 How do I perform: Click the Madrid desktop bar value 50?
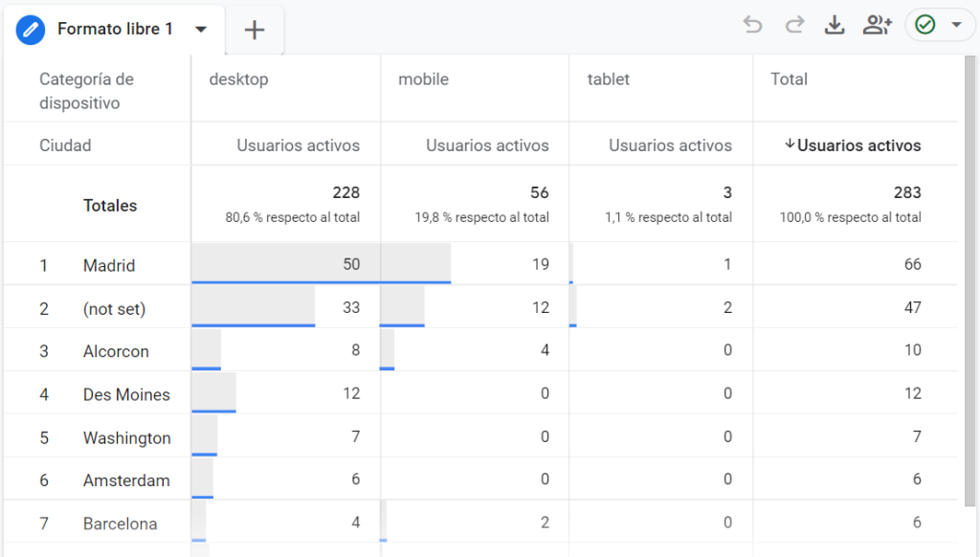coord(351,264)
